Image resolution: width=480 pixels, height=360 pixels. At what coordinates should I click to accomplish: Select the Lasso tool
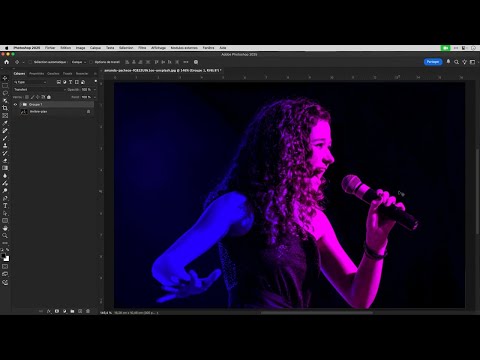point(5,93)
